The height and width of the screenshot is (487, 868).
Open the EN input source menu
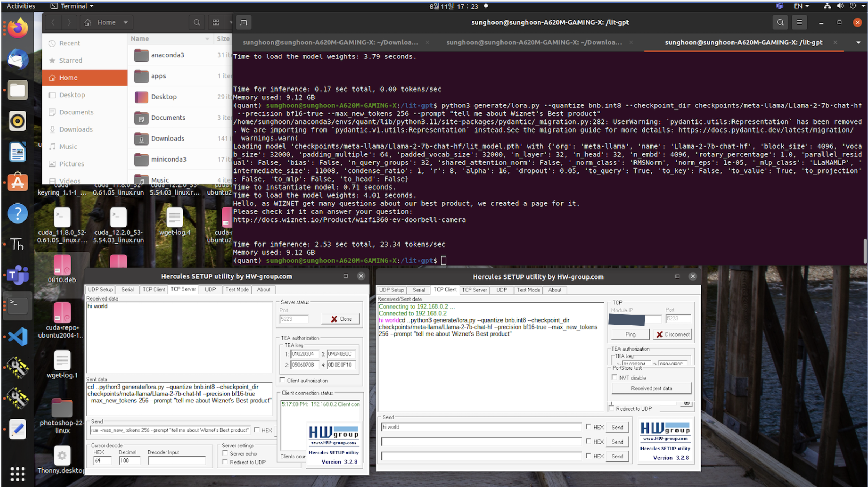click(x=801, y=6)
